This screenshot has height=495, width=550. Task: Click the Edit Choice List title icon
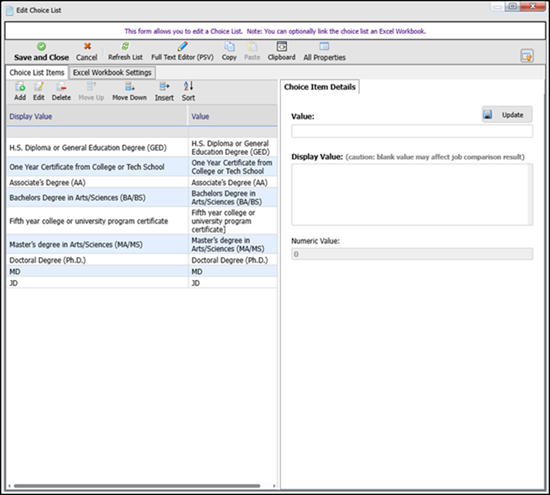[10, 11]
